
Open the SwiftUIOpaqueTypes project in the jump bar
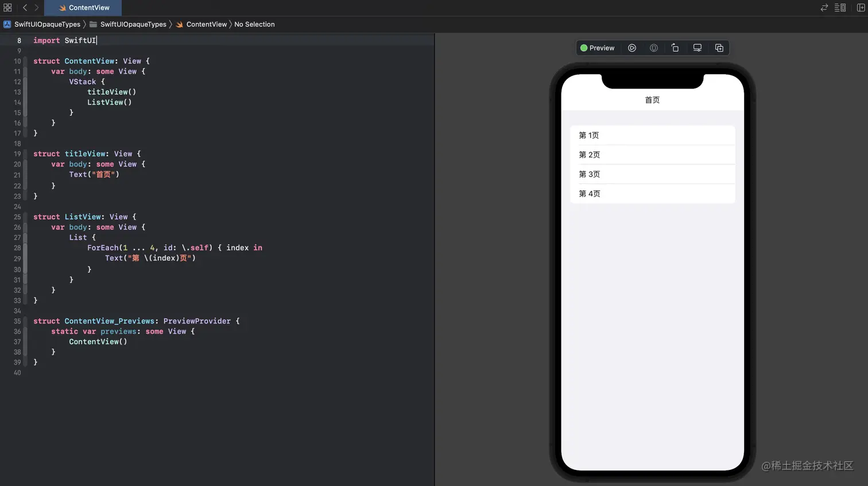point(42,24)
